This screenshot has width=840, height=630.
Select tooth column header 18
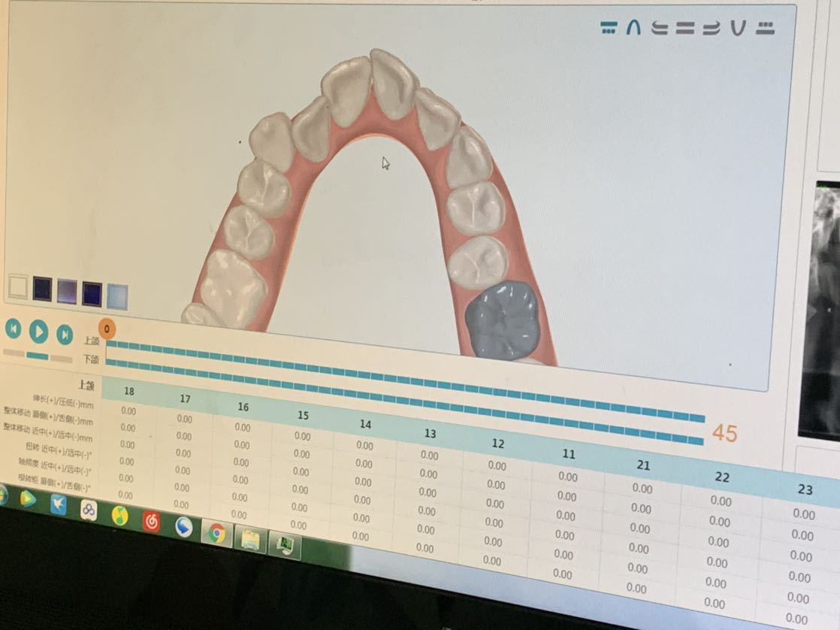pyautogui.click(x=129, y=392)
